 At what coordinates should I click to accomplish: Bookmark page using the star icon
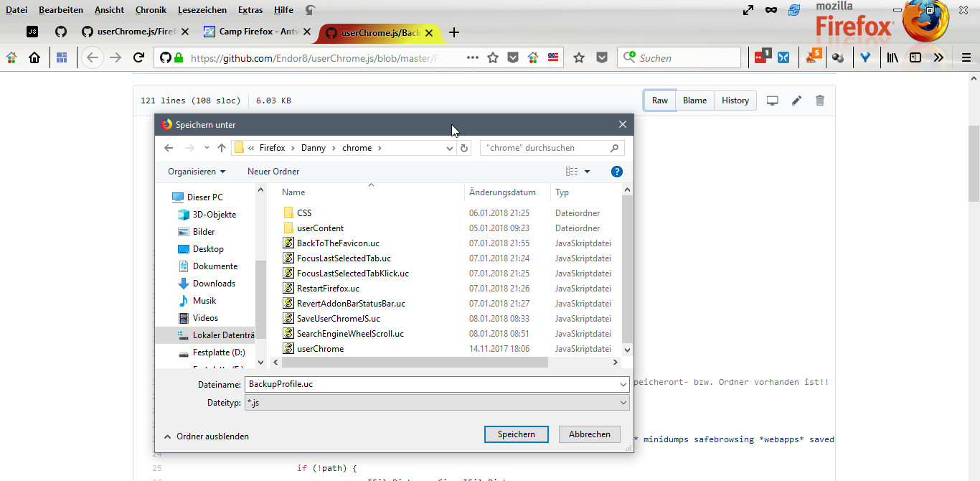493,58
